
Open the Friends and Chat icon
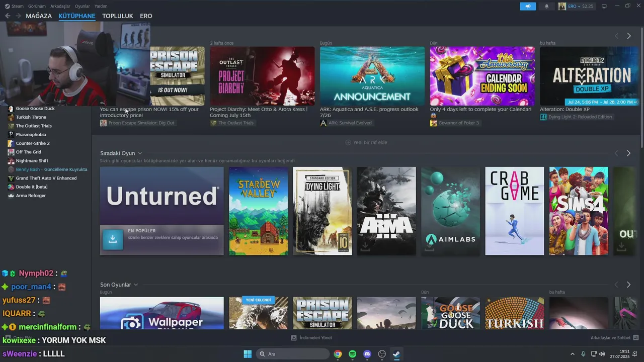click(x=636, y=338)
